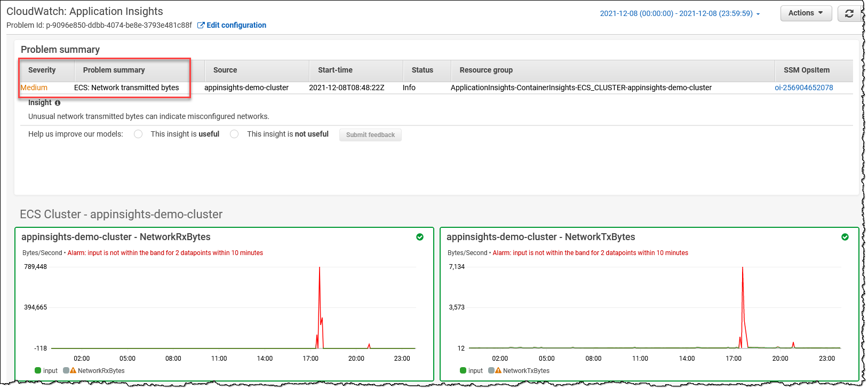Image resolution: width=868 pixels, height=389 pixels.
Task: Click the red alarm text on NetworkRxBytes chart
Action: pyautogui.click(x=165, y=253)
